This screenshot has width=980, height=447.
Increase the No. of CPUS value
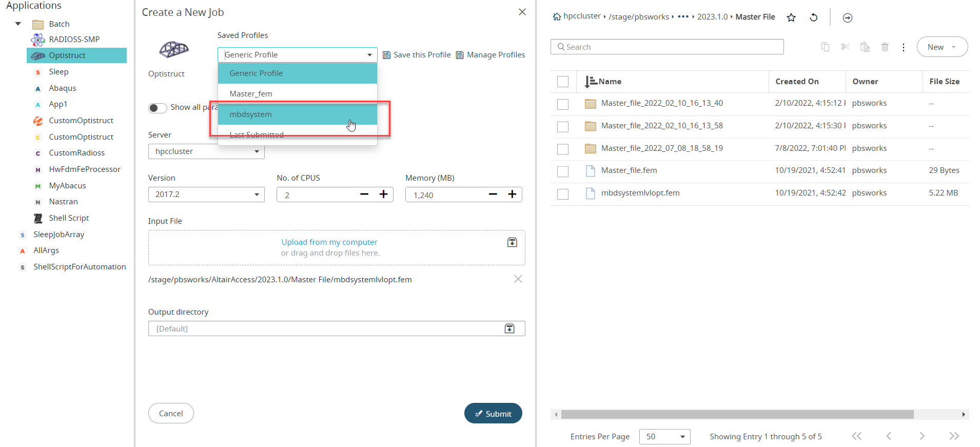click(383, 194)
